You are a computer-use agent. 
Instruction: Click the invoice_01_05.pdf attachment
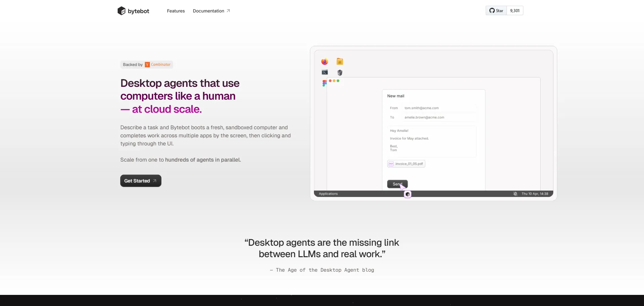406,164
